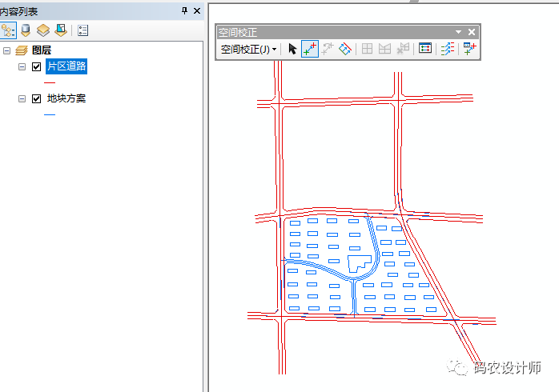Collapse the 片区道路 layer legend
The width and height of the screenshot is (559, 392).
[22, 67]
